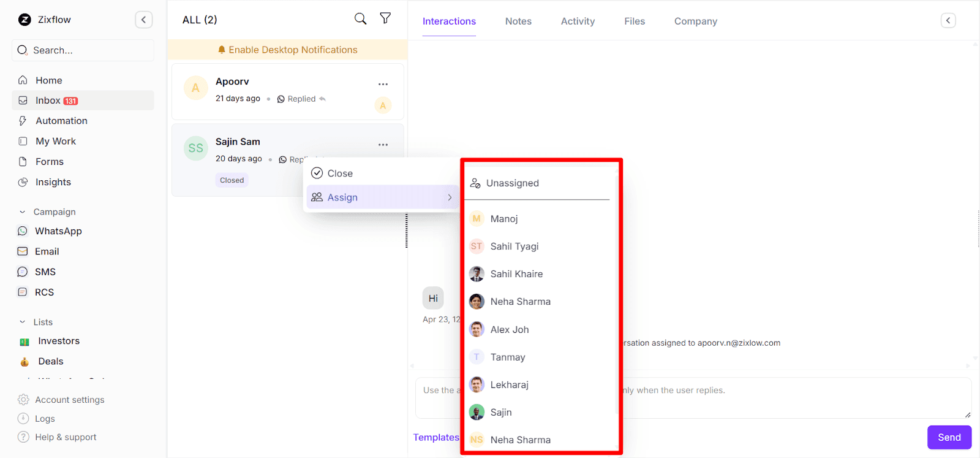
Task: Click the assignee list scrollbar
Action: coord(617,294)
